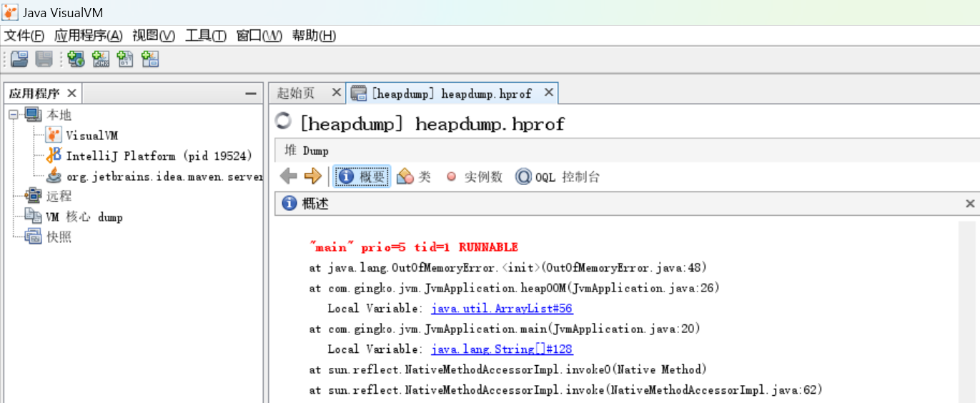The image size is (980, 403).
Task: Click the Add VM Coredump toolbar icon
Action: [x=125, y=59]
